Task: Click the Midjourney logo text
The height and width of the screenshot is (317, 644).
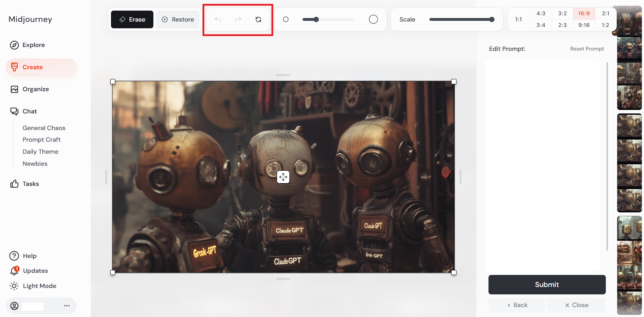Action: [x=30, y=19]
